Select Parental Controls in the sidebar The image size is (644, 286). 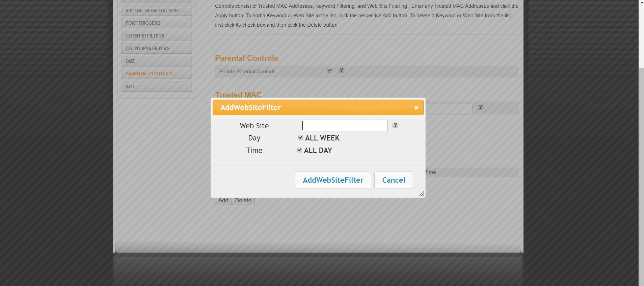pos(156,74)
